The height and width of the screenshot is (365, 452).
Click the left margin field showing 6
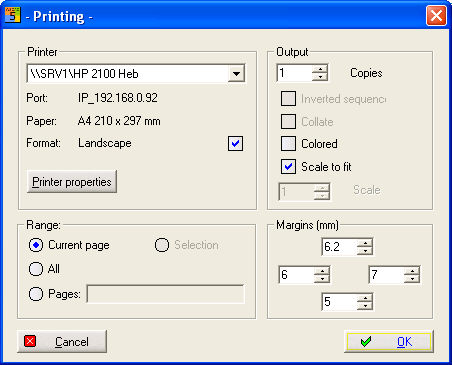[x=296, y=275]
